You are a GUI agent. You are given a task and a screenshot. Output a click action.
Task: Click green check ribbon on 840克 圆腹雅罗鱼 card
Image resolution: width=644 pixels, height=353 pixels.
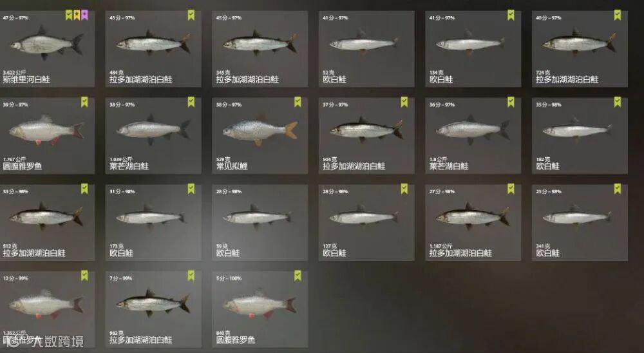tap(298, 275)
